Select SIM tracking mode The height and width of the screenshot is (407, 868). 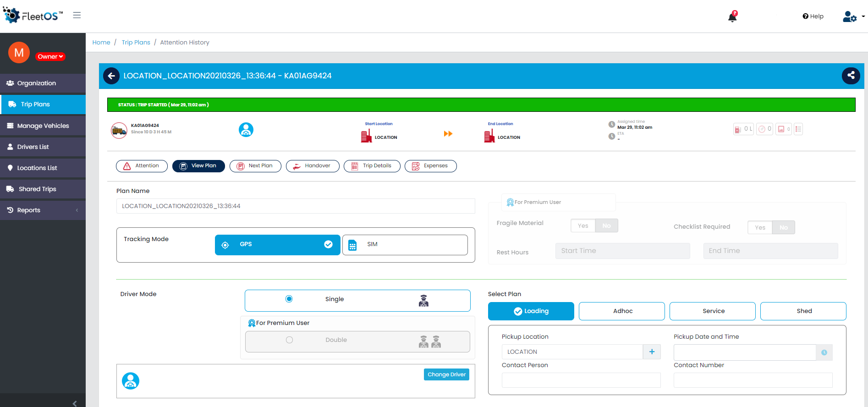[405, 245]
